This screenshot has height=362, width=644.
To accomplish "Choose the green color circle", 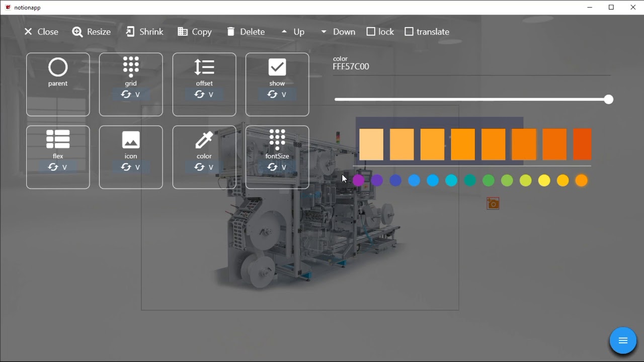I will 489,180.
